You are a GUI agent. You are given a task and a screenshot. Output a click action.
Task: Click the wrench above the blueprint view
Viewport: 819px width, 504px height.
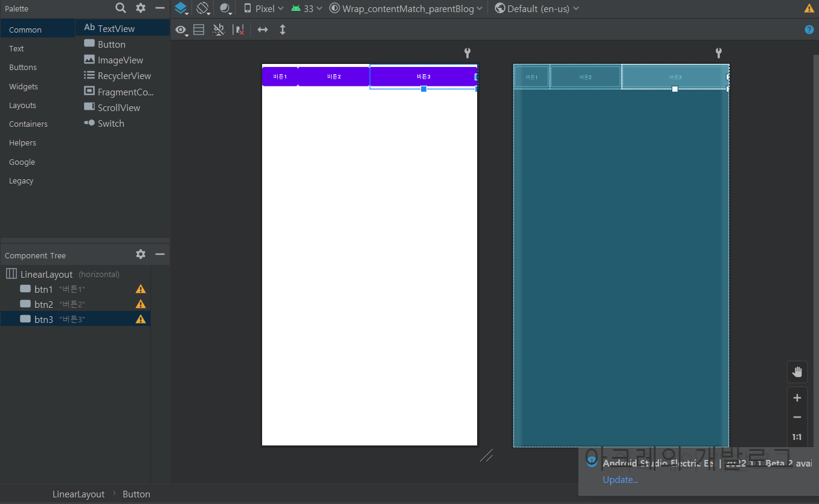tap(719, 53)
